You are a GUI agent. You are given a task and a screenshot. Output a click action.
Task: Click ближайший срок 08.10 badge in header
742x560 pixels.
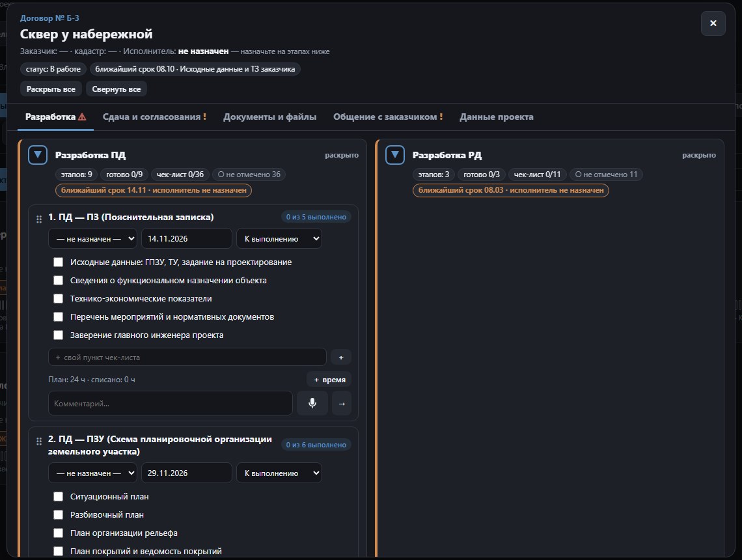(195, 69)
